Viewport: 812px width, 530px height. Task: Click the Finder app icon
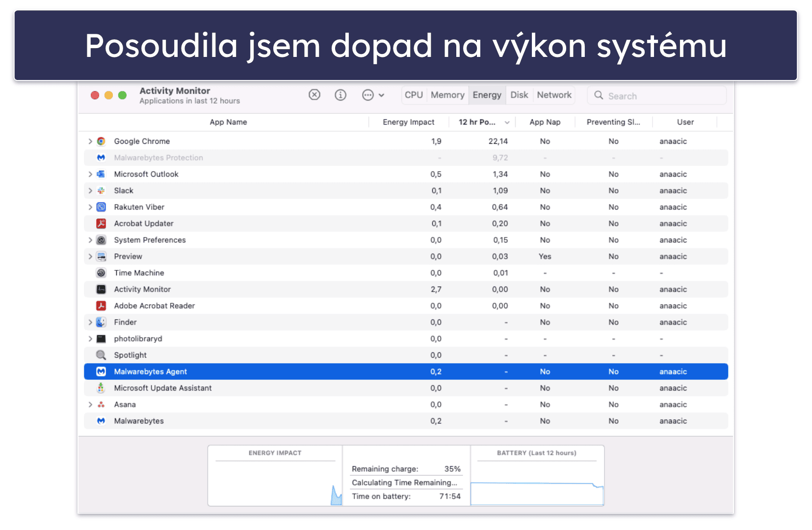pyautogui.click(x=101, y=322)
